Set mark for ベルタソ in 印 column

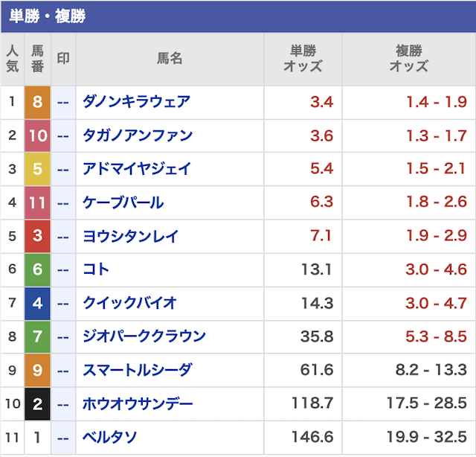(63, 438)
